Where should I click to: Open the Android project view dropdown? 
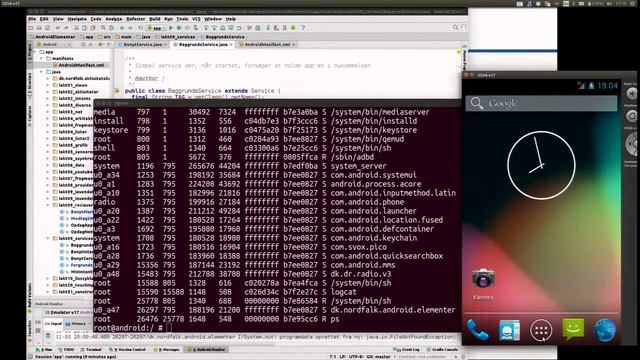[54, 44]
